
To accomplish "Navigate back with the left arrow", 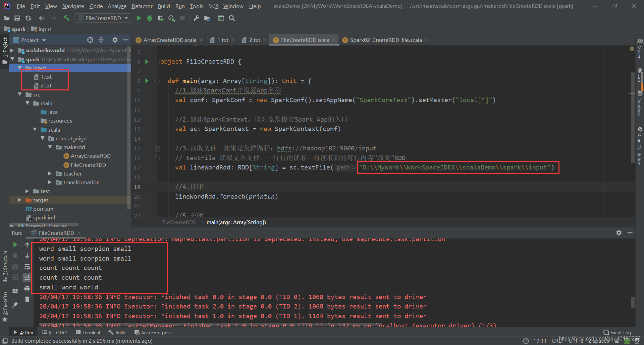I will click(x=42, y=18).
